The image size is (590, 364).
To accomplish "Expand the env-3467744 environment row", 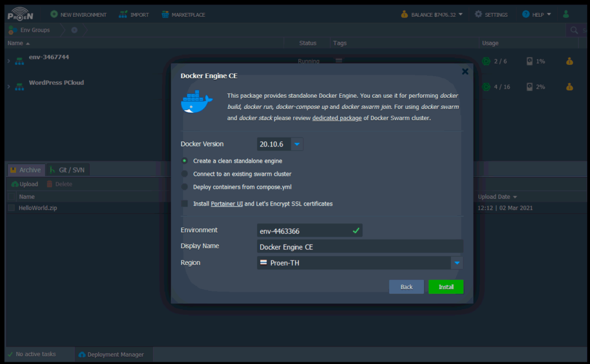I will [9, 61].
